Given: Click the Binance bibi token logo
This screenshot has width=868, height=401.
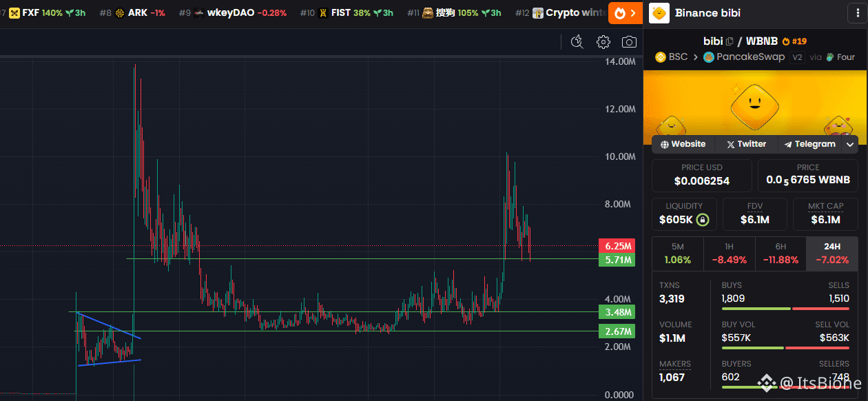Looking at the screenshot, I should 659,12.
